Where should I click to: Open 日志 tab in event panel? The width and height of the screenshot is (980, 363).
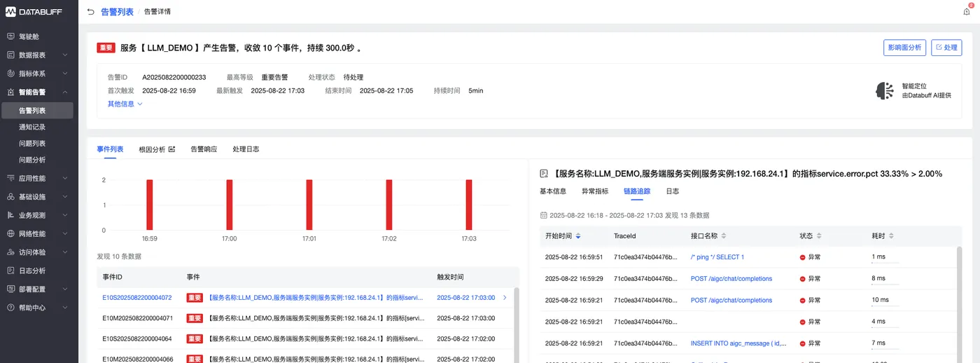pyautogui.click(x=672, y=191)
